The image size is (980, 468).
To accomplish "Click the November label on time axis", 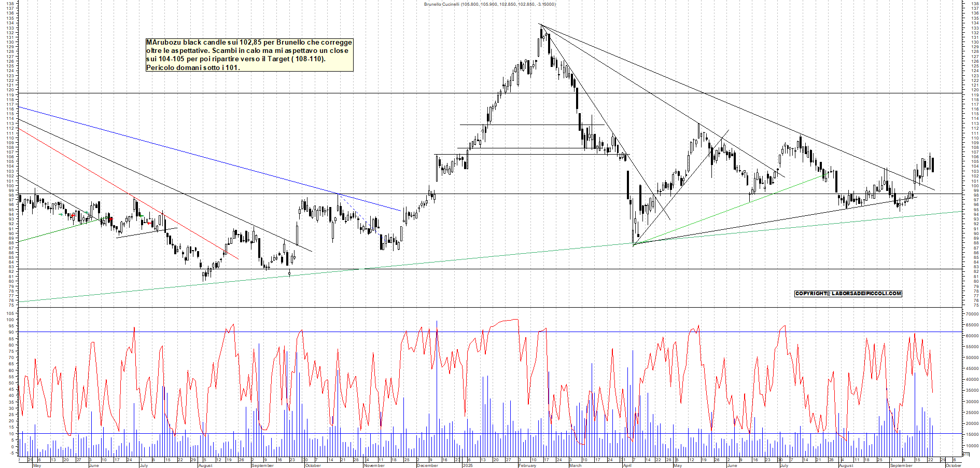I will [374, 465].
